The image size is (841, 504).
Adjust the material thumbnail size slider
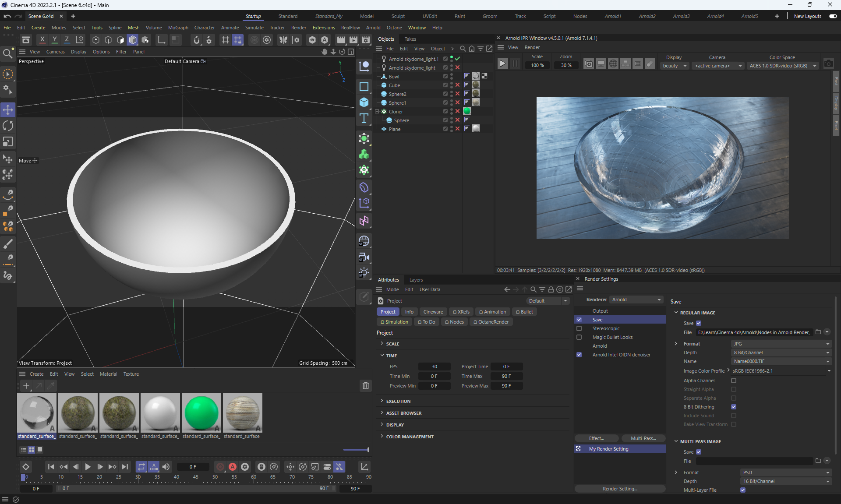coord(356,450)
